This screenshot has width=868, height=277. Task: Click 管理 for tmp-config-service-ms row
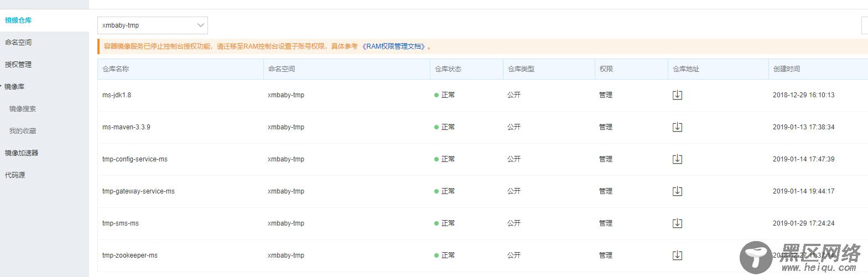[606, 159]
